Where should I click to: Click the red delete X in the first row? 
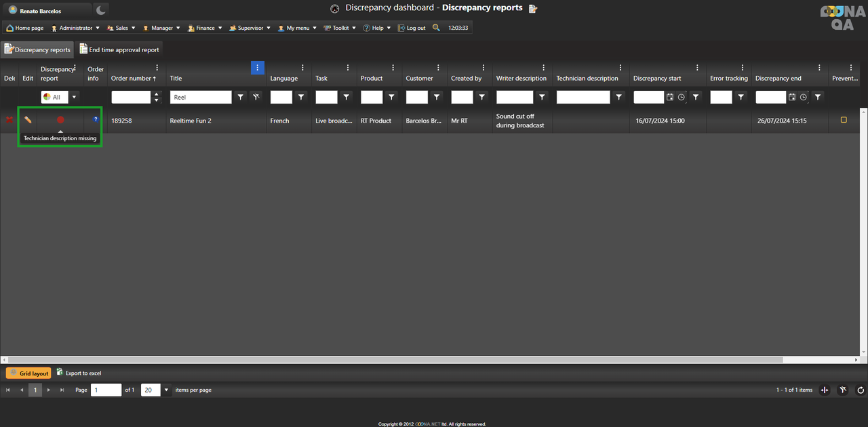pos(9,120)
